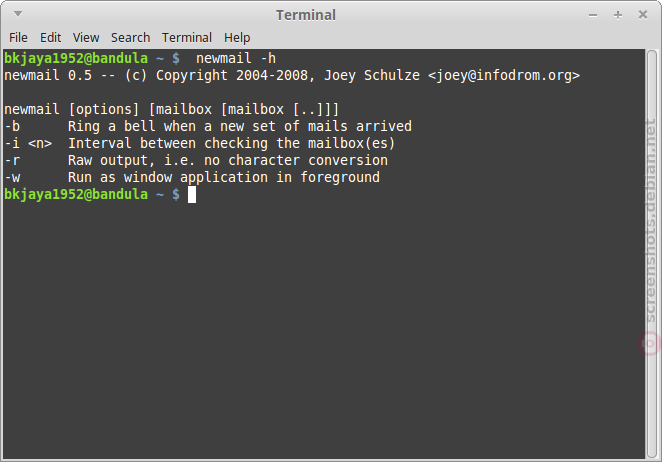Image resolution: width=662 pixels, height=462 pixels.
Task: Open the window menu arrow in title bar
Action: [x=18, y=14]
